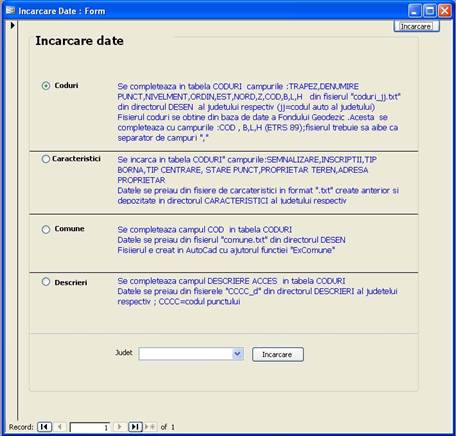The image size is (456, 436).
Task: Choose the Descrieri radio option
Action: click(46, 282)
